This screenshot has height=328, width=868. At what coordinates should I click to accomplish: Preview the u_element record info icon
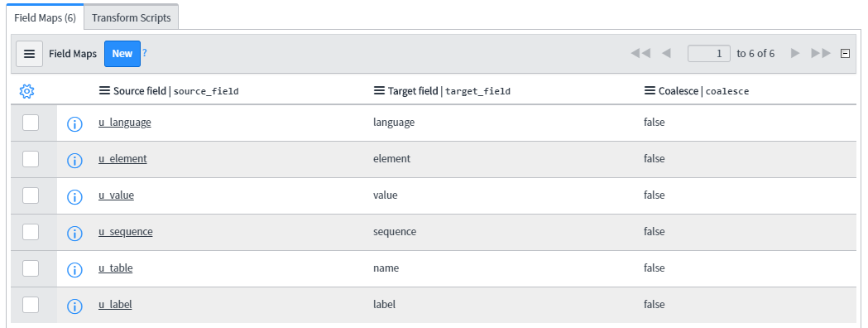tap(74, 161)
